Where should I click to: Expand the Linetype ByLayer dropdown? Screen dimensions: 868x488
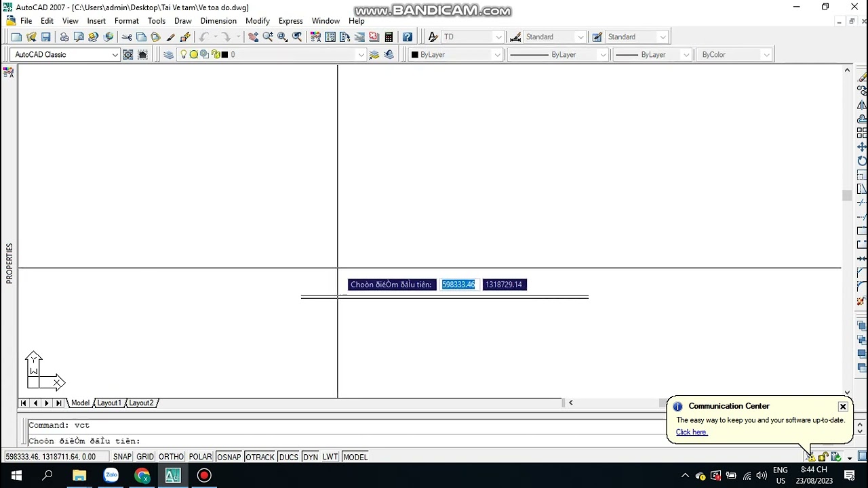tap(602, 54)
